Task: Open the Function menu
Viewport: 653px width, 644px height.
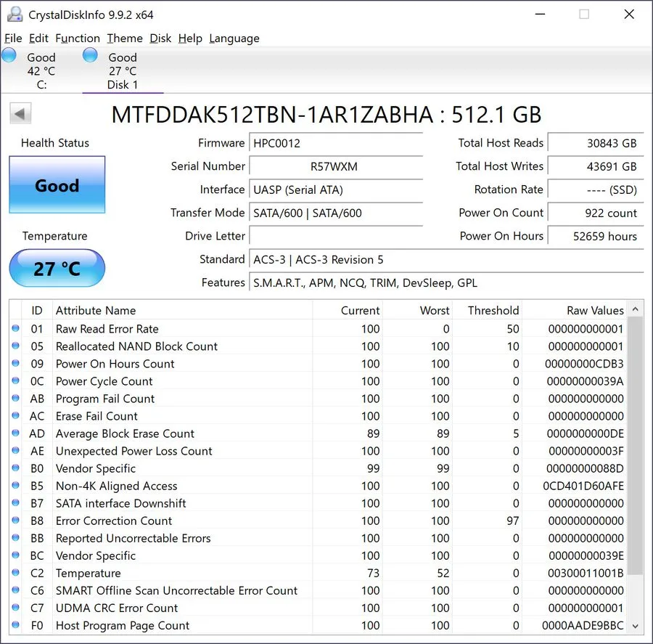Action: pos(78,38)
